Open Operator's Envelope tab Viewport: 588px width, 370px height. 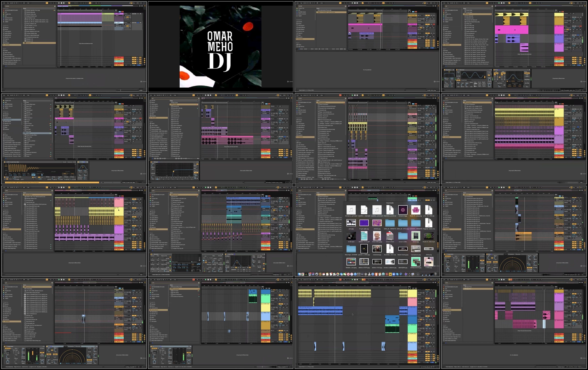(x=175, y=262)
